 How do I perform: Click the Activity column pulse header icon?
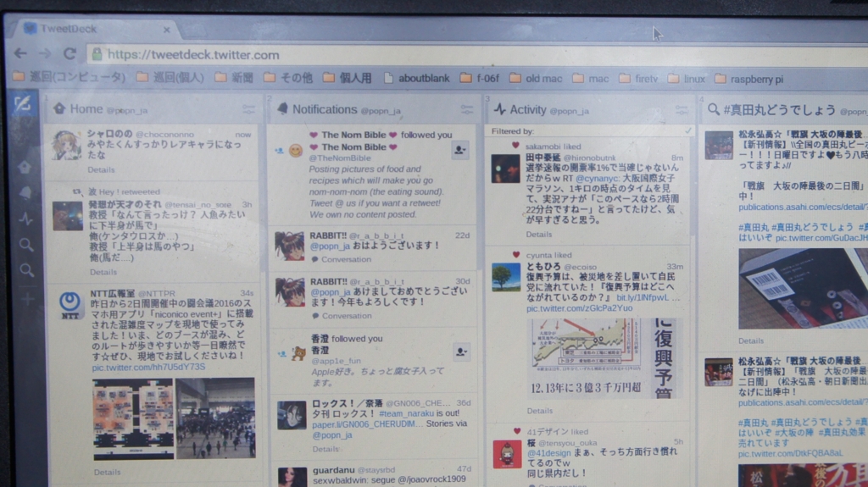coord(500,109)
